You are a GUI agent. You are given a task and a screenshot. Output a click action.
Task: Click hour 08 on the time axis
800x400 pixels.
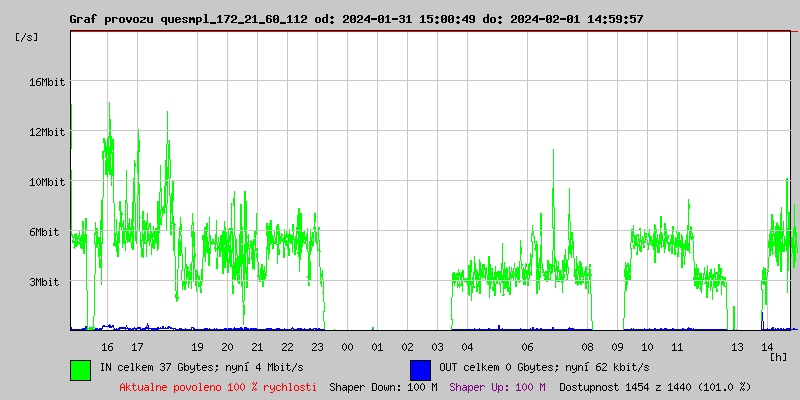(x=587, y=347)
